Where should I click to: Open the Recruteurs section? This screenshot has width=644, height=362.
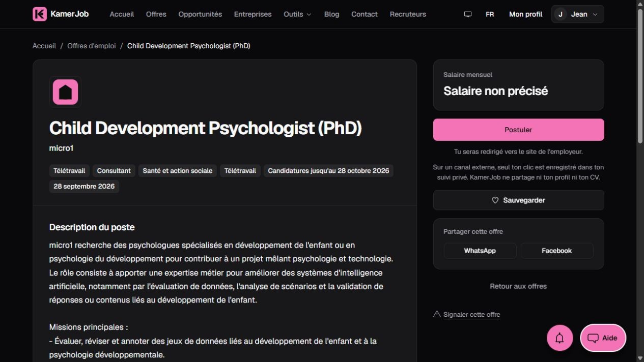pos(408,14)
